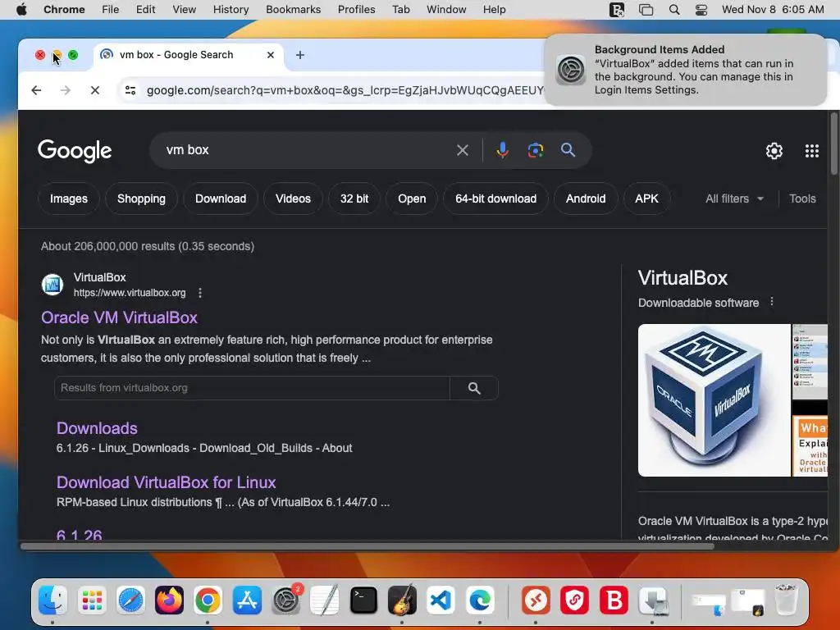The width and height of the screenshot is (840, 630).
Task: Click the Chrome address bar URL
Action: pyautogui.click(x=345, y=90)
